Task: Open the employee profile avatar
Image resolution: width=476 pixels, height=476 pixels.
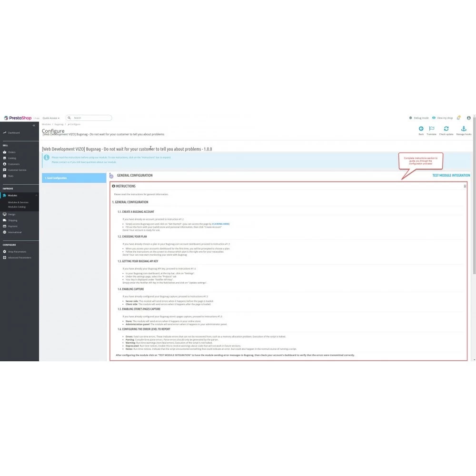Action: pos(469,118)
